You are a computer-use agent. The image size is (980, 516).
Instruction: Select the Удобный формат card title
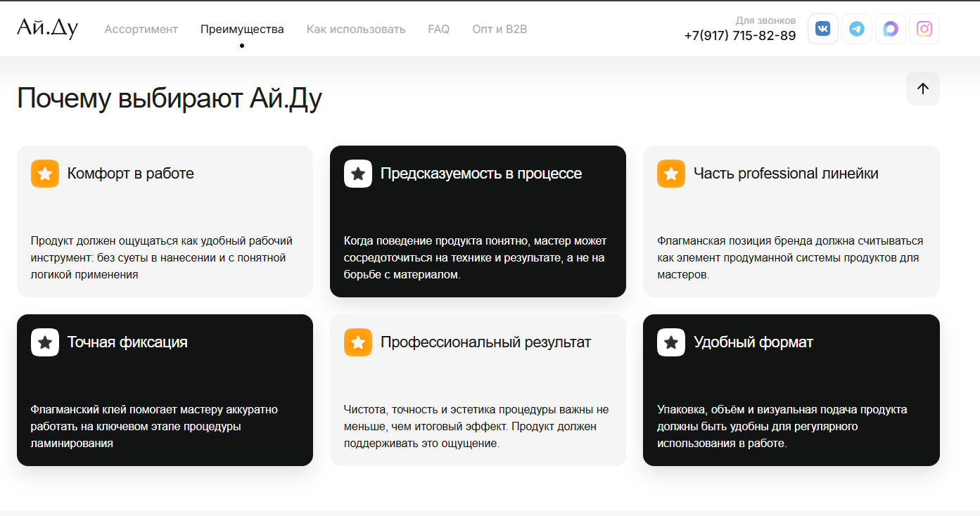click(x=753, y=342)
